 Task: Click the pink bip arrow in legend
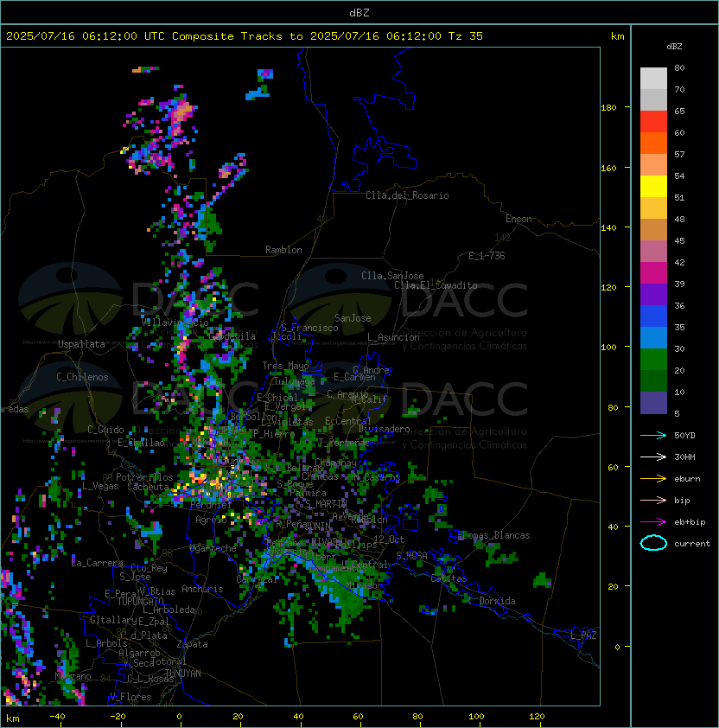click(x=653, y=500)
